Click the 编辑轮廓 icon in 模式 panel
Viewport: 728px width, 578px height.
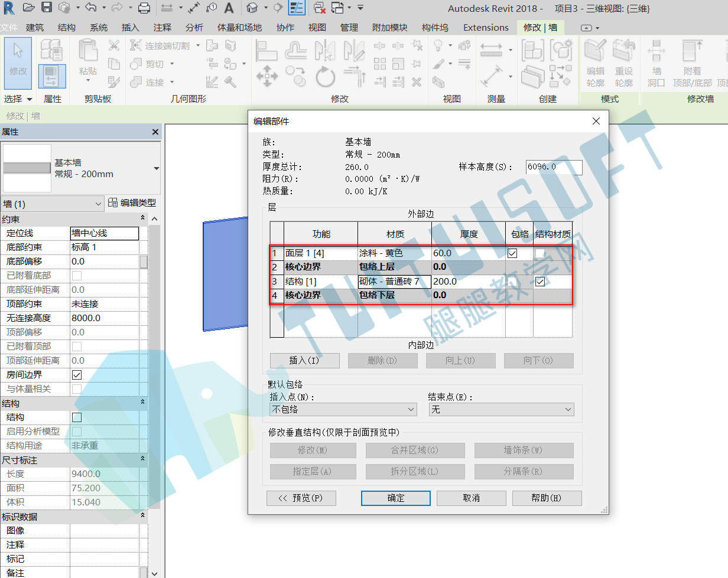point(596,63)
